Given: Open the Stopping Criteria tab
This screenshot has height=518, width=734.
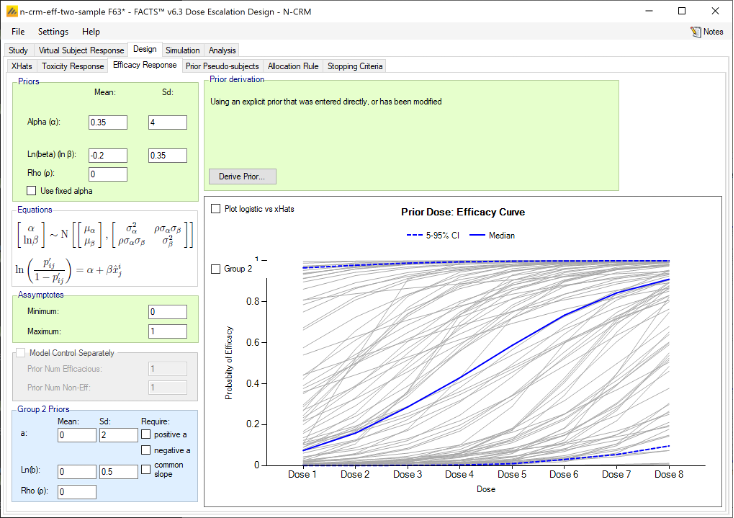Looking at the screenshot, I should (x=354, y=66).
